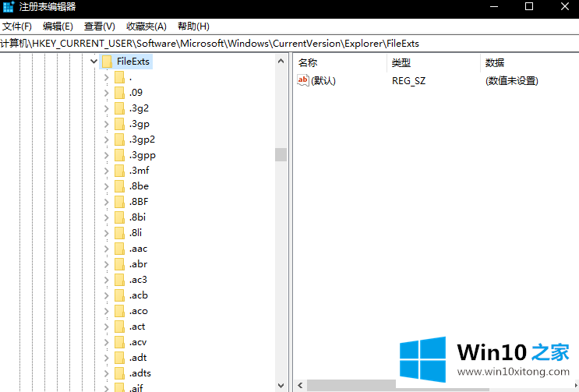The height and width of the screenshot is (392, 579).
Task: Expand the .3g2 key
Action: pos(106,108)
